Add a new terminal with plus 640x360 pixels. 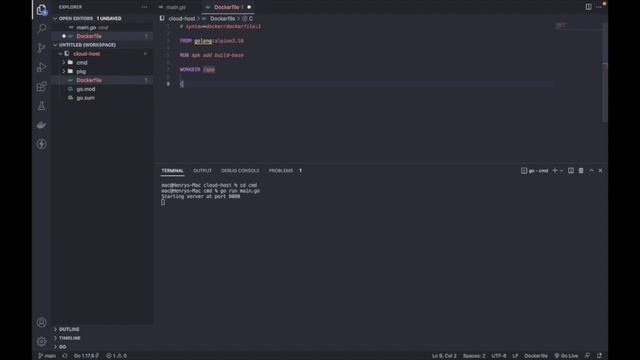pos(555,171)
